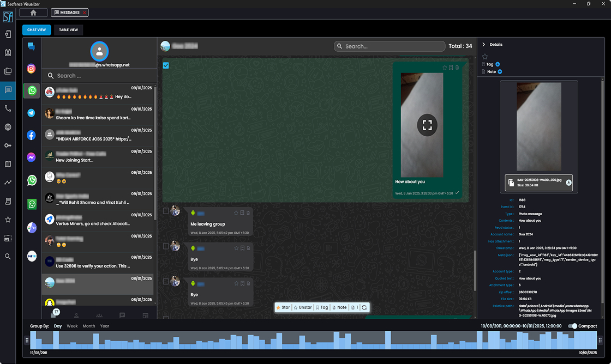Filter messages by Paytm
611x364 pixels.
click(32, 256)
